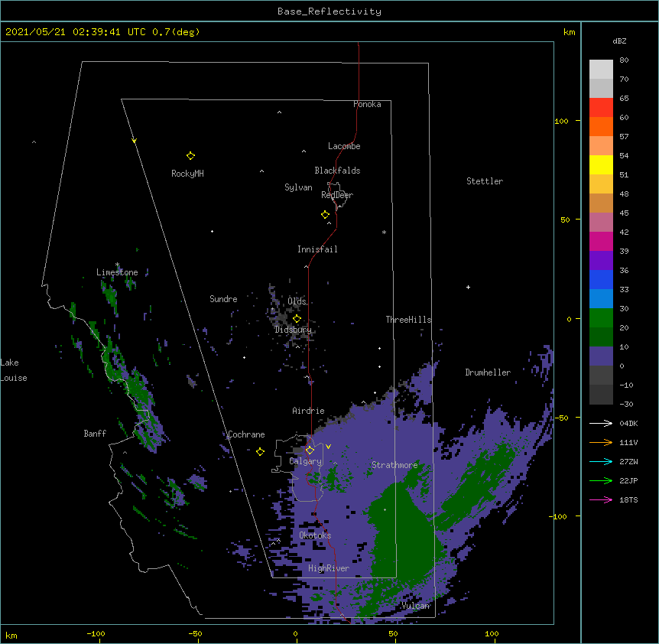Viewport: 659px width, 644px height.
Task: Click the Innisfail town label
Action: click(317, 249)
